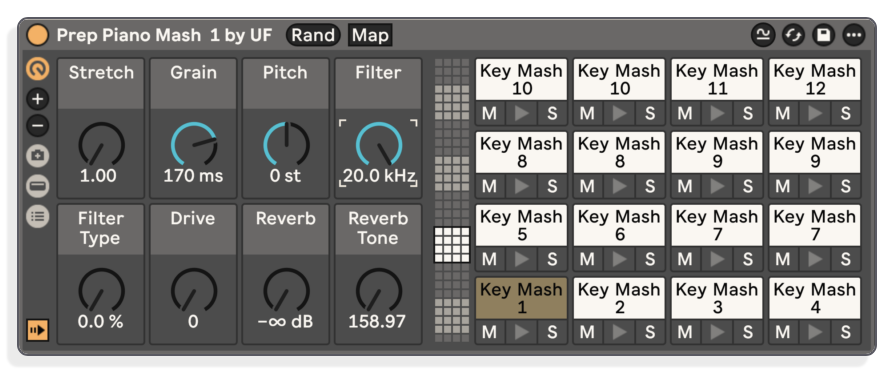Preview the Key Mash 2 pad with play

[x=619, y=332]
